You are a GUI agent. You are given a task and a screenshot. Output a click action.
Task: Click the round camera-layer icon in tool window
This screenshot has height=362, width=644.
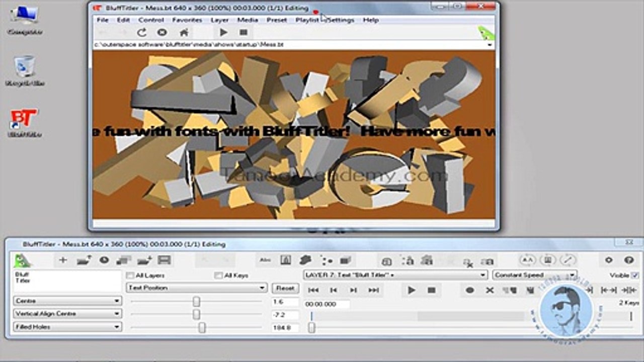coord(104,260)
